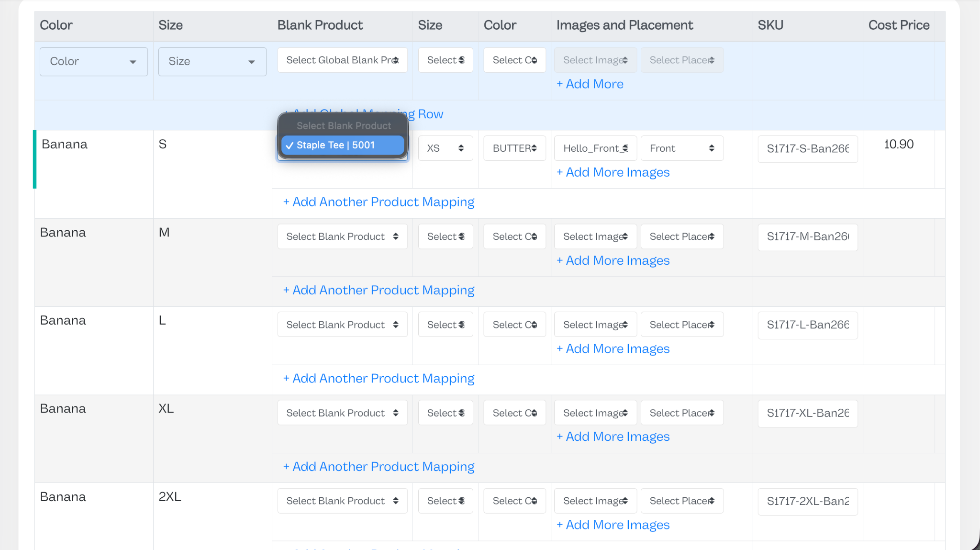
Task: Open the global Color filter dropdown
Action: point(94,62)
